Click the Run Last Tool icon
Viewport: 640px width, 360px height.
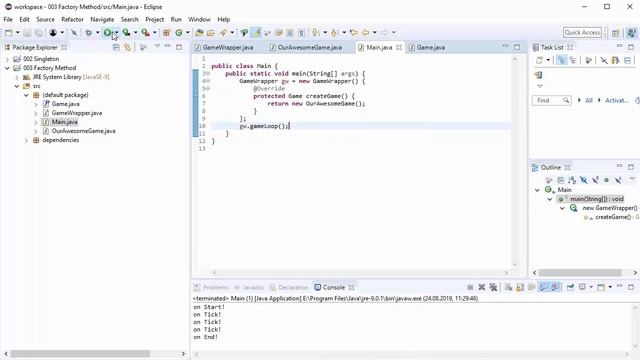tap(146, 33)
